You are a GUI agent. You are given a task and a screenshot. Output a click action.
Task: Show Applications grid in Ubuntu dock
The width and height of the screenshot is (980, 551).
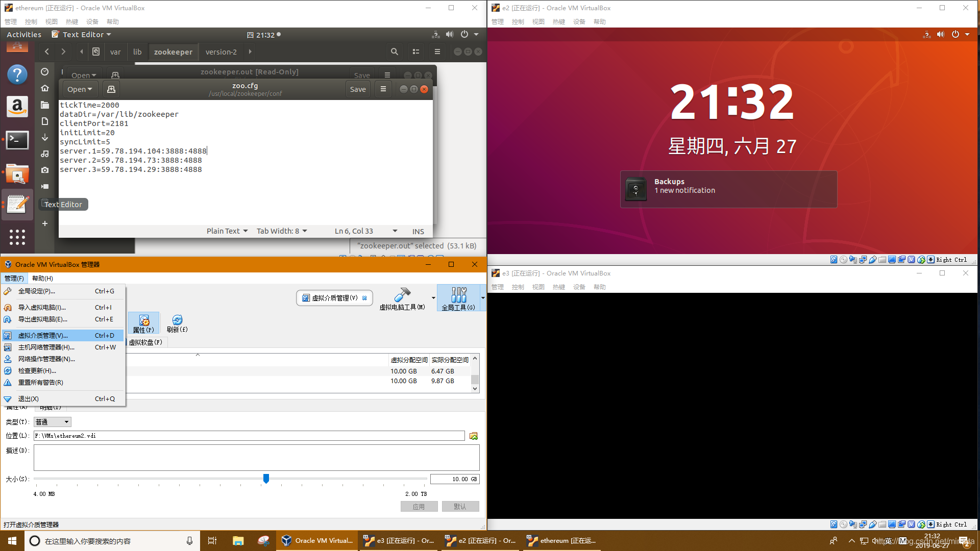click(17, 237)
